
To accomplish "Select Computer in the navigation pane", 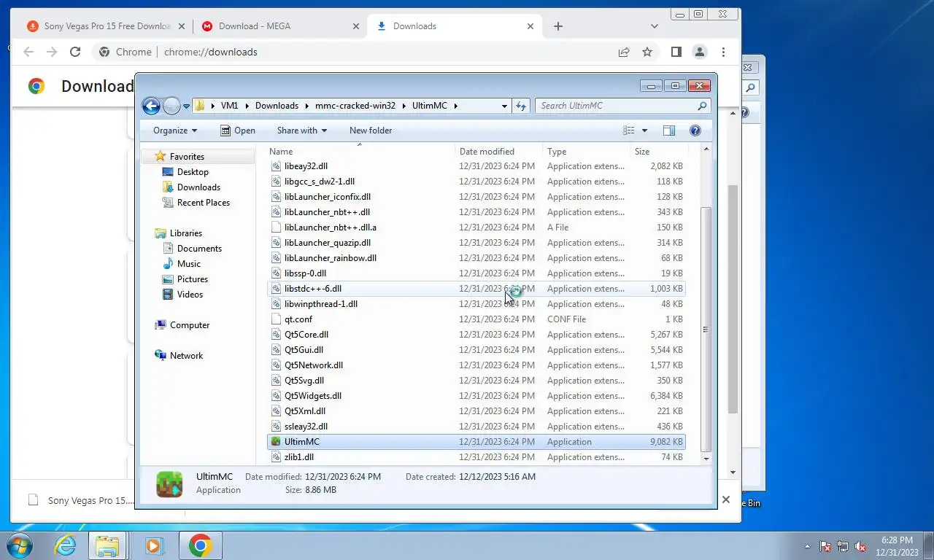I will [190, 325].
